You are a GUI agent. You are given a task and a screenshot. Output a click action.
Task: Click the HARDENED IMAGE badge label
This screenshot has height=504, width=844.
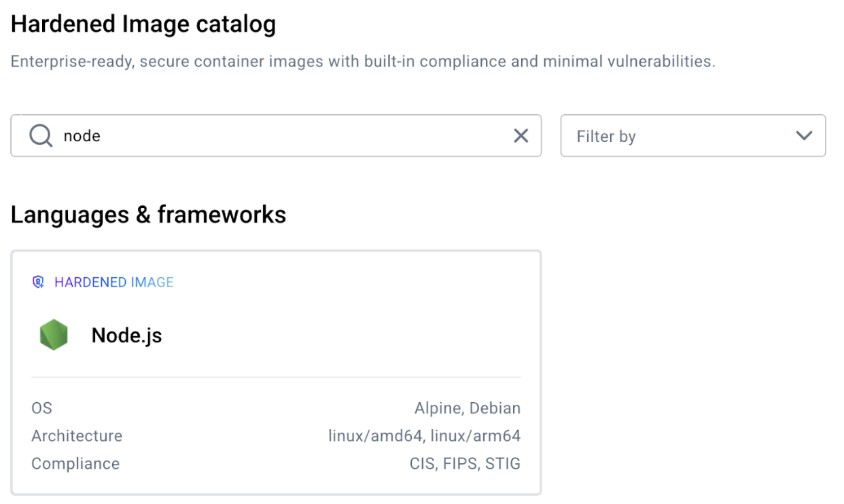tap(114, 282)
